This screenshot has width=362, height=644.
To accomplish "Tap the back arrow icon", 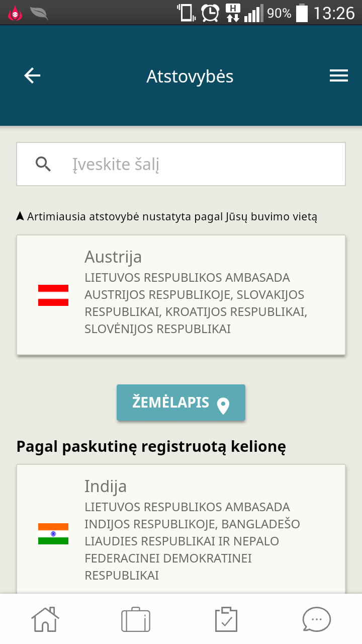I will tap(32, 76).
